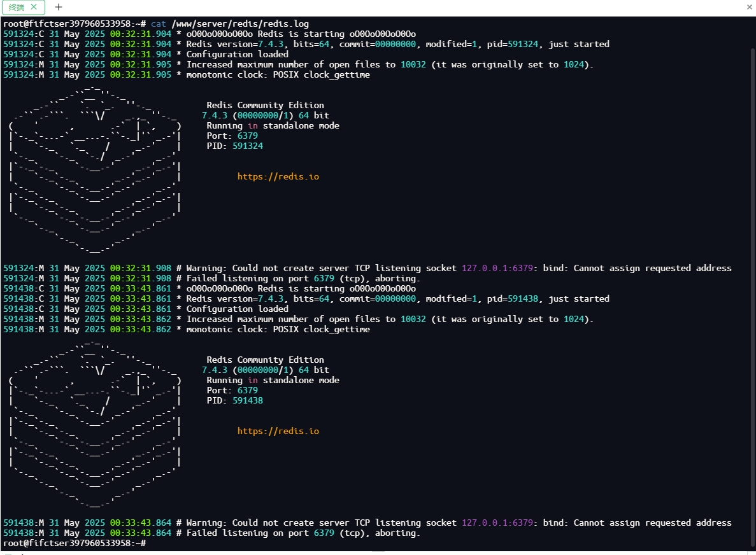Click the 'PID: 591324' text

[x=235, y=146]
